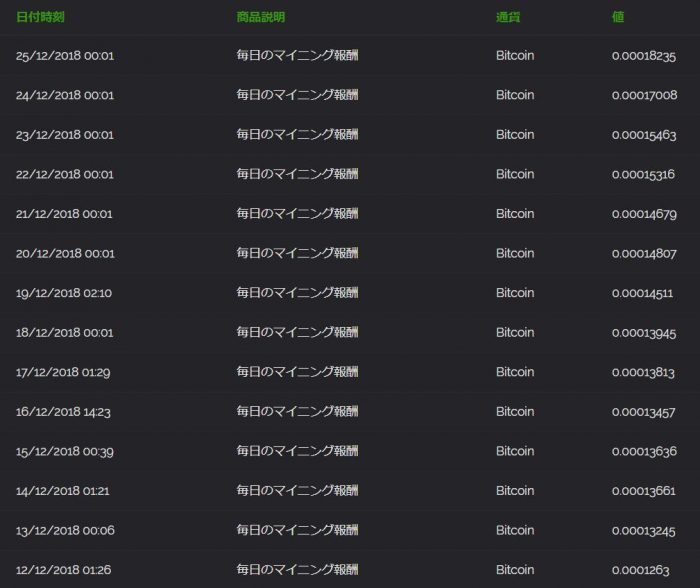This screenshot has height=588, width=700.
Task: Select date 14/12/2018 01:21
Action: [62, 491]
